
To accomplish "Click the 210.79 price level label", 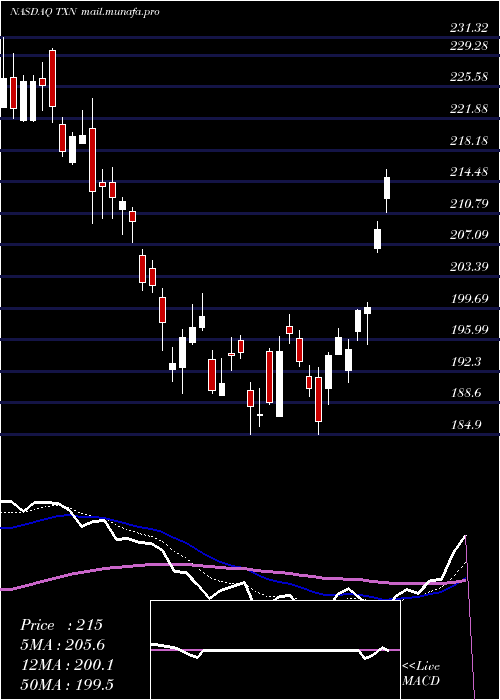I will (468, 204).
